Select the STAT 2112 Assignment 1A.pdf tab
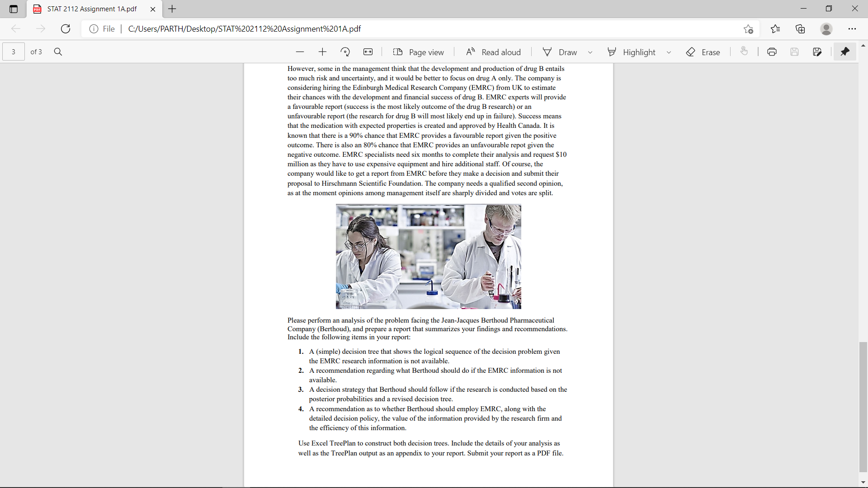The height and width of the screenshot is (488, 868). point(92,9)
